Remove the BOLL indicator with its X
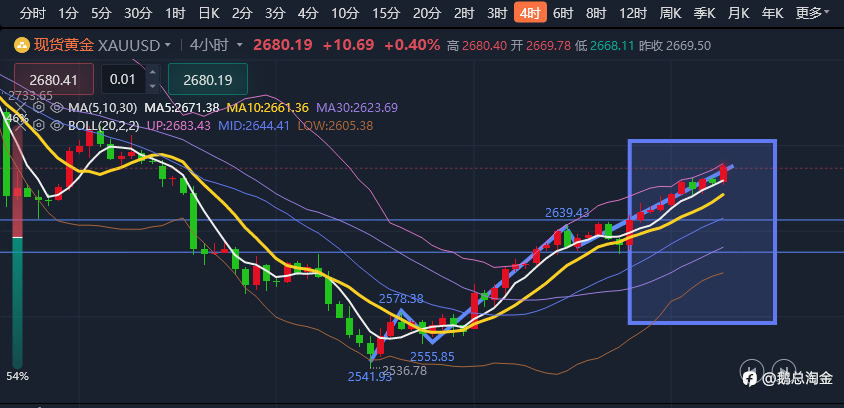 (x=21, y=126)
